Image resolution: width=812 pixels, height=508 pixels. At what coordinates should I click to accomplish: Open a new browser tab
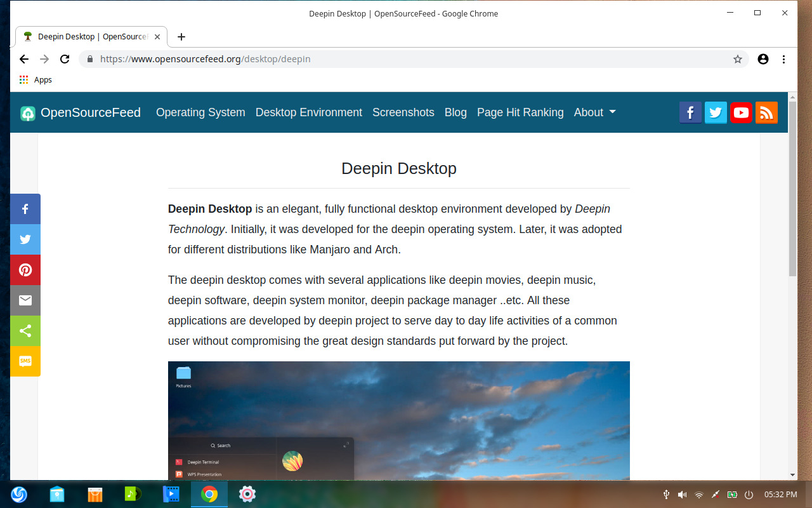tap(181, 37)
